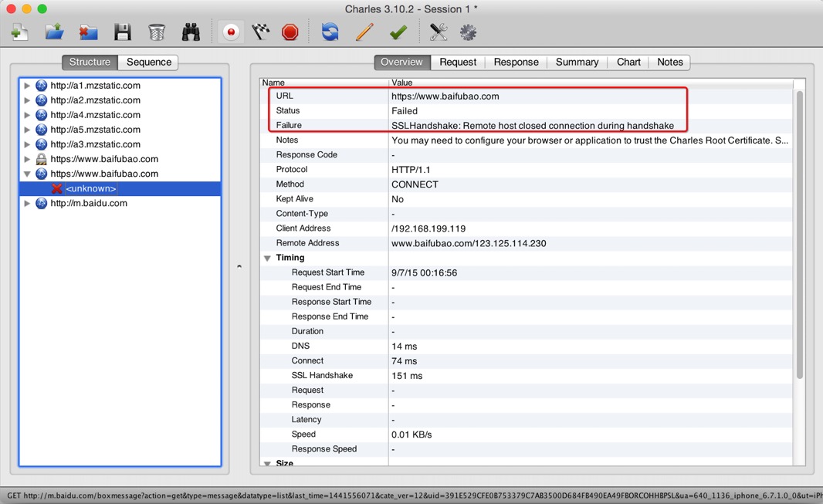Expand the http://a1.mzstatic.com node
The image size is (823, 504).
[x=27, y=86]
